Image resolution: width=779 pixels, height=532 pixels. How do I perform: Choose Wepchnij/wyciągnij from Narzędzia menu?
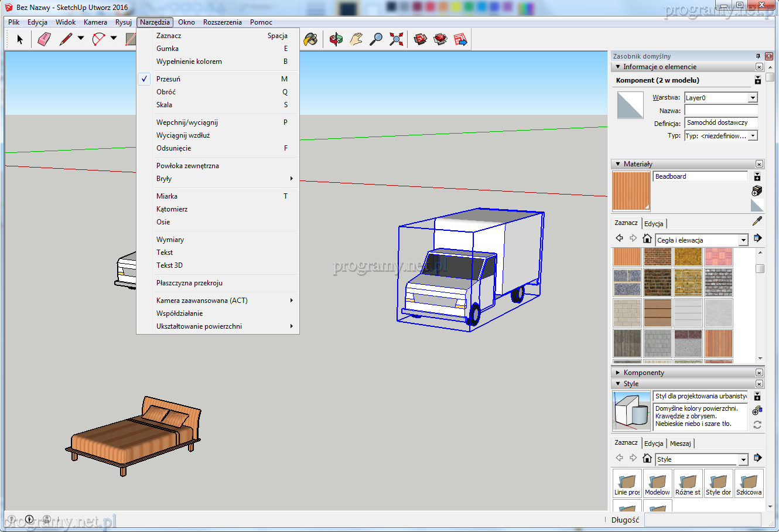[x=187, y=122]
